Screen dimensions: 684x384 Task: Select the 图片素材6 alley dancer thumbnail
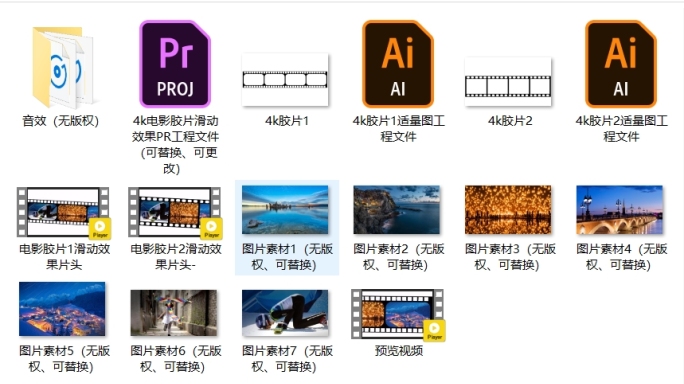[174, 313]
